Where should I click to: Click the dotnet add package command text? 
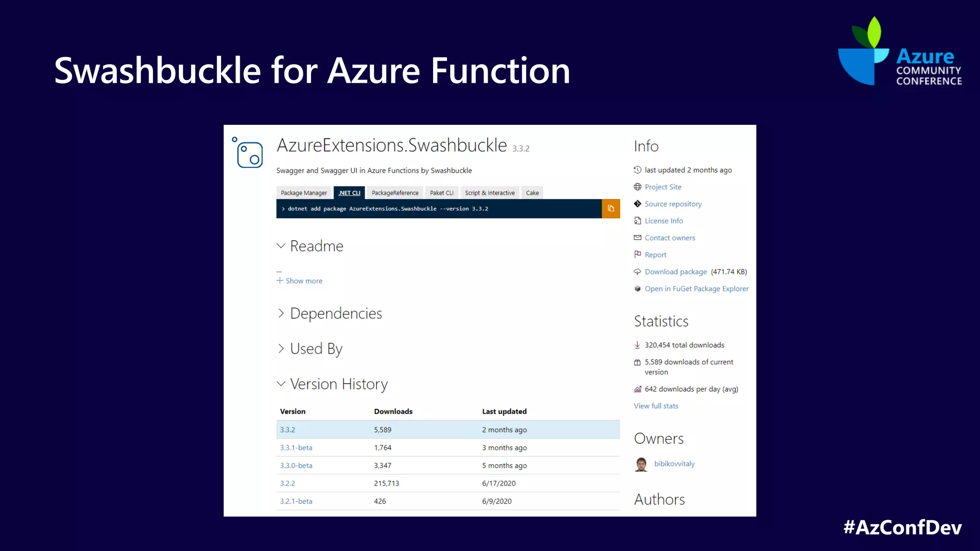pos(388,209)
